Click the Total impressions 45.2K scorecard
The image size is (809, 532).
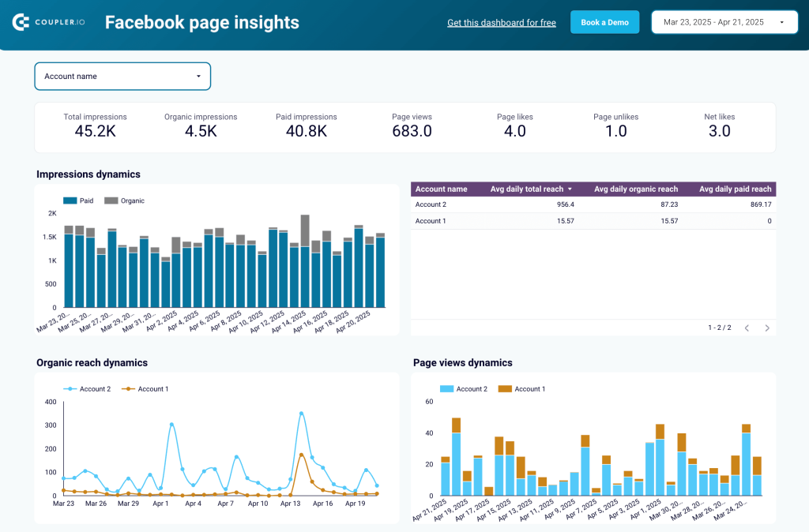[95, 126]
